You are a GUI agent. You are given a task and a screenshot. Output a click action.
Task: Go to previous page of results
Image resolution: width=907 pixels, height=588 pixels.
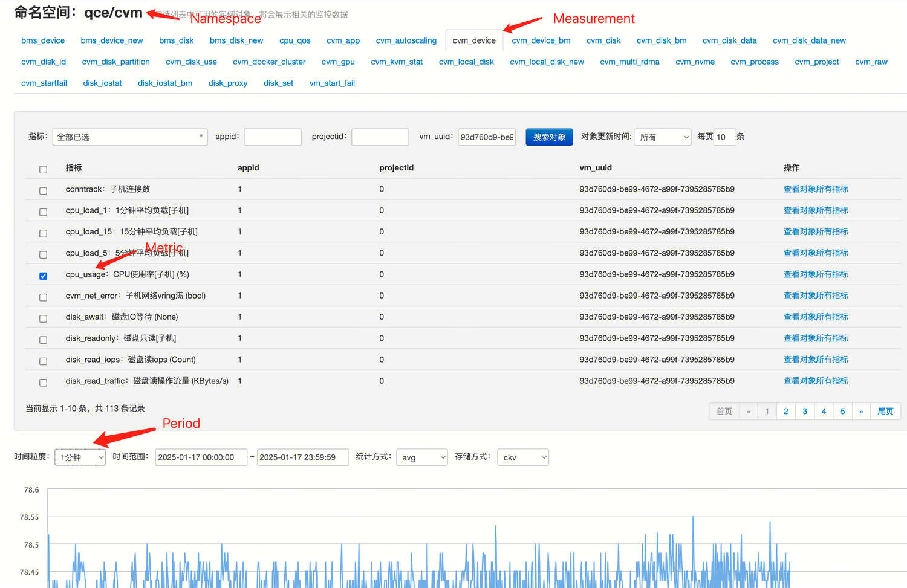point(749,412)
